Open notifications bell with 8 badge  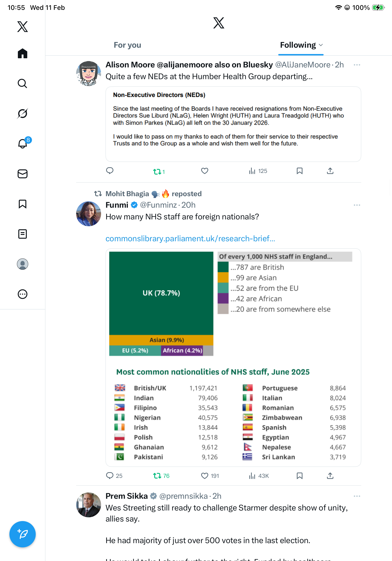click(23, 144)
